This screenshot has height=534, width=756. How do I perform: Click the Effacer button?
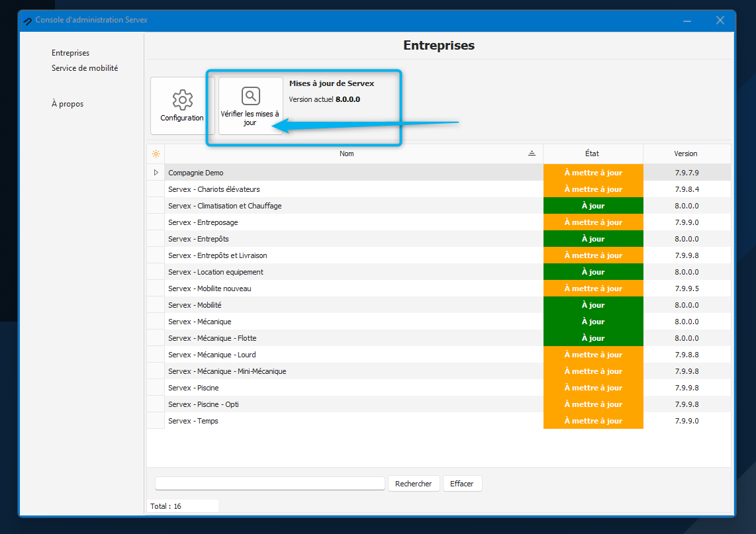tap(462, 484)
